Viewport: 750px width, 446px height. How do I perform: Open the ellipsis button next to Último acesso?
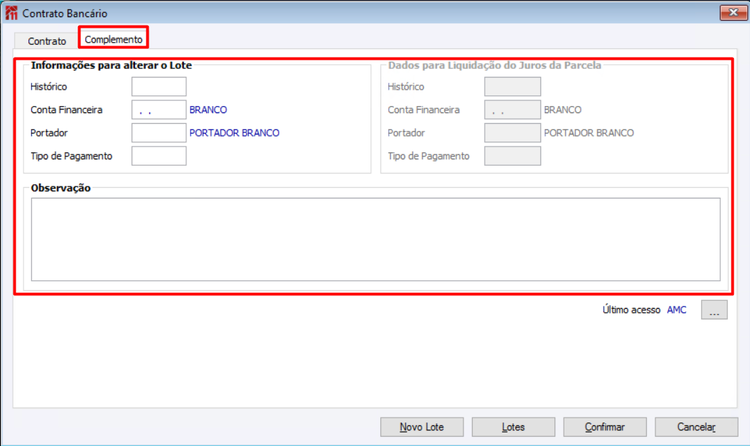pos(714,310)
